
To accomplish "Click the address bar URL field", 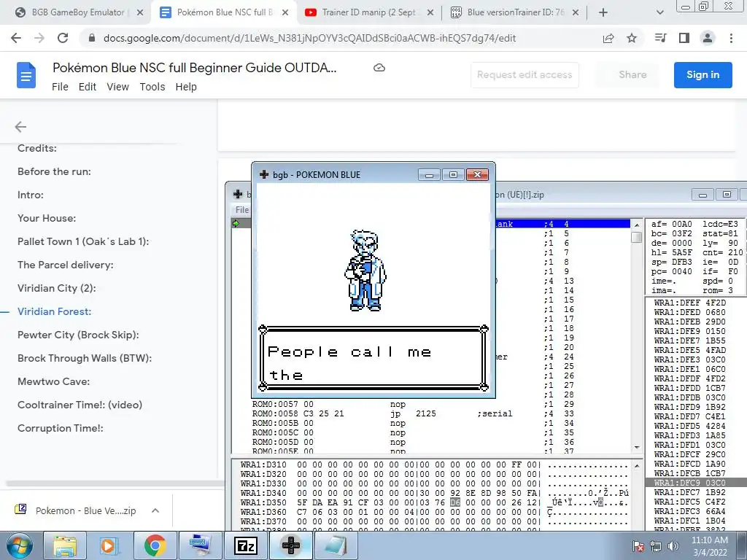I will click(309, 38).
